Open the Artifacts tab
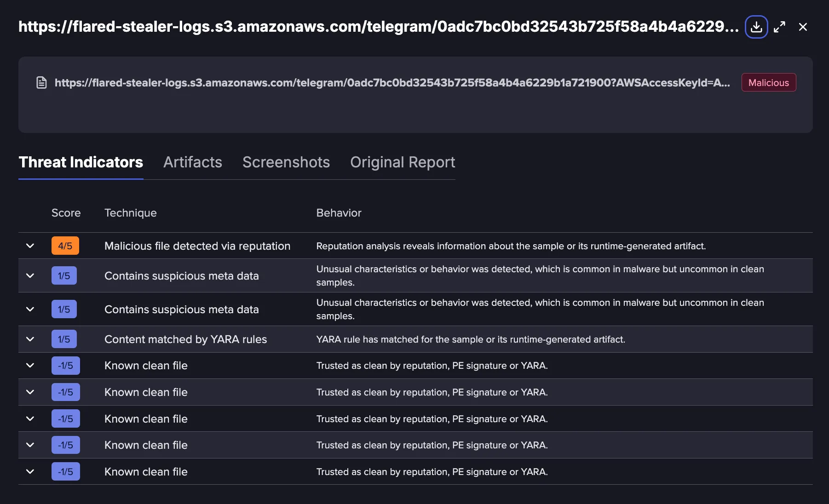Image resolution: width=829 pixels, height=504 pixels. tap(193, 162)
